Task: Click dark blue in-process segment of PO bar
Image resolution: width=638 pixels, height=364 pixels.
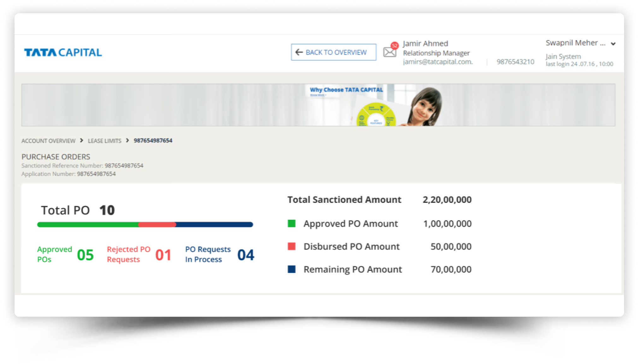Action: tap(214, 225)
